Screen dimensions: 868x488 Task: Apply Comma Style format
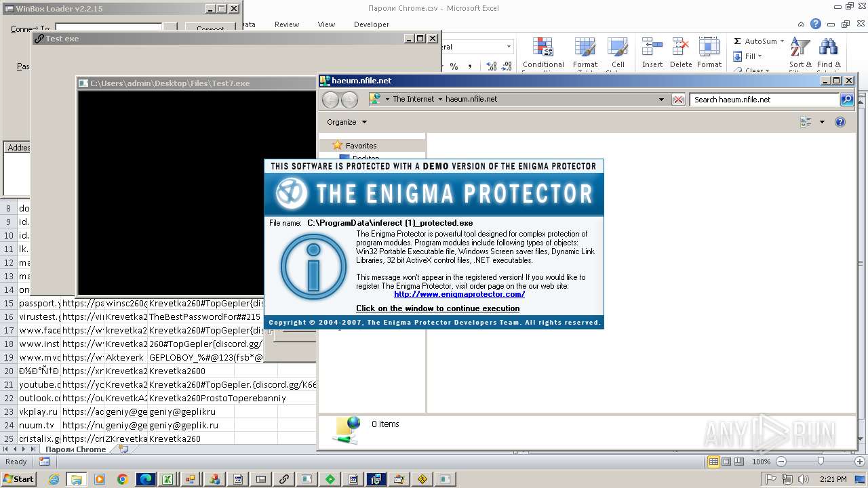pos(470,66)
